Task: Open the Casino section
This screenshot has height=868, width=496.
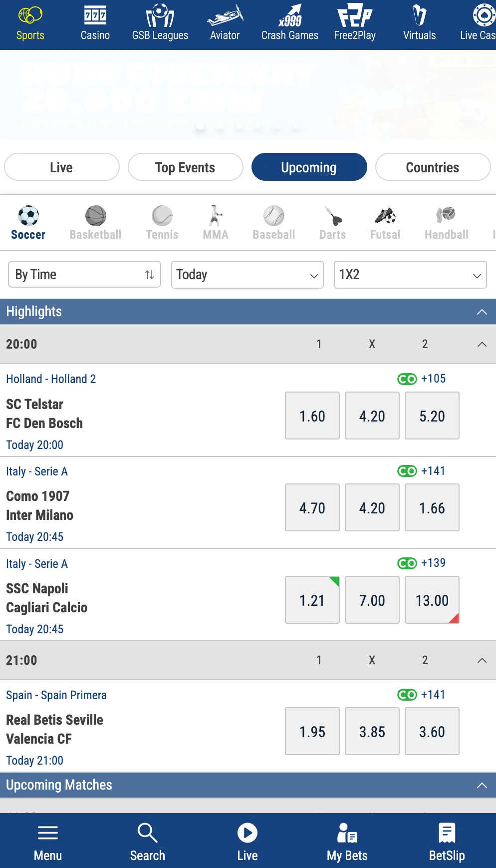Action: [95, 22]
